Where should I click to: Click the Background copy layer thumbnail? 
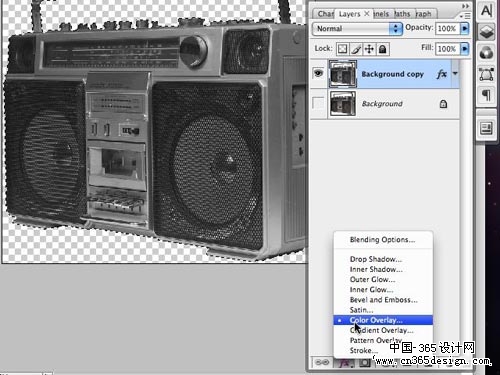tap(343, 74)
